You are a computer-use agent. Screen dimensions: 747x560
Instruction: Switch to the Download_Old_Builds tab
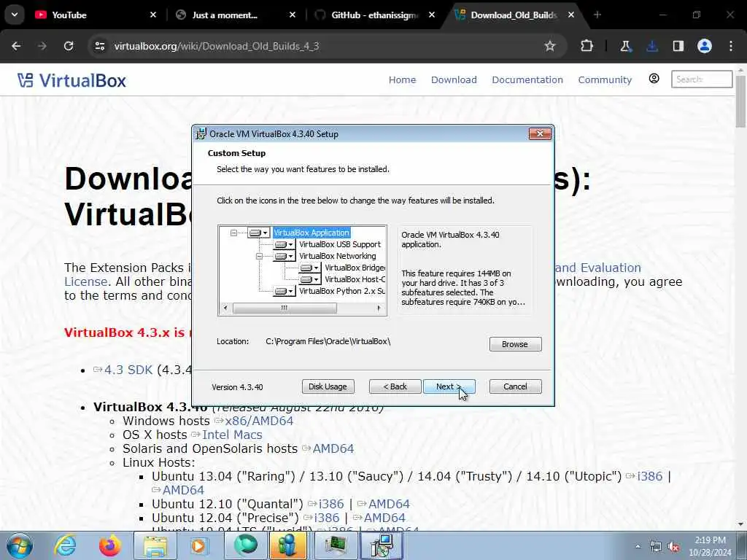(514, 15)
